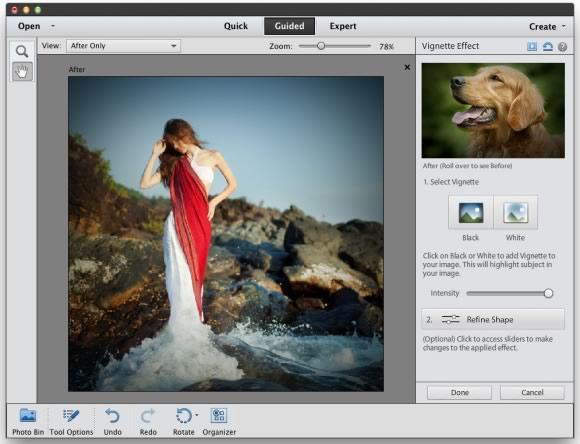The height and width of the screenshot is (444, 580).
Task: Open the Photo Bin
Action: tap(28, 415)
